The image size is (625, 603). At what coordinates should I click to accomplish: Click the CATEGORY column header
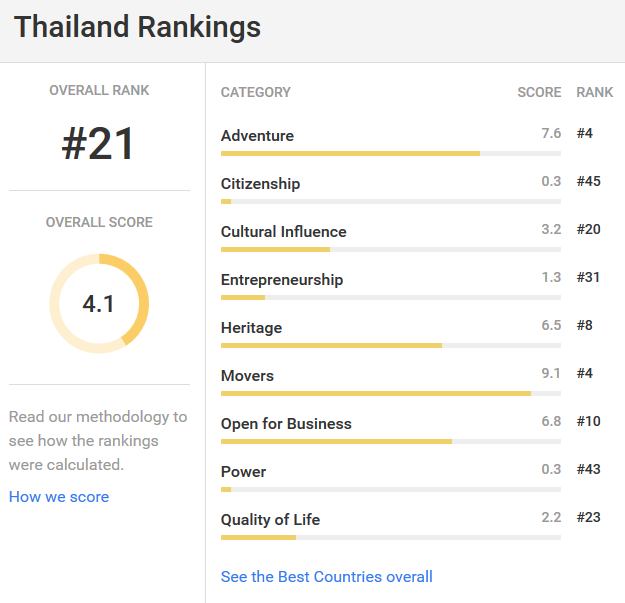[x=256, y=92]
